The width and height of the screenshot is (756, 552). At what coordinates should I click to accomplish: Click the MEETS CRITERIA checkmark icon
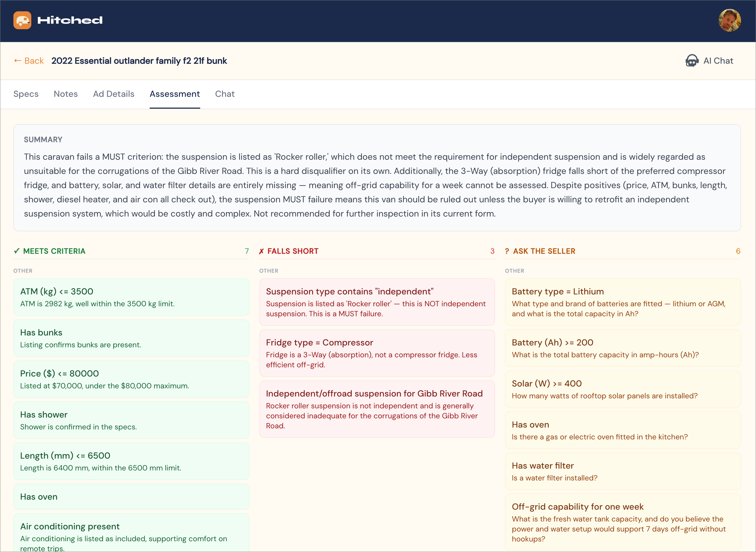(17, 251)
